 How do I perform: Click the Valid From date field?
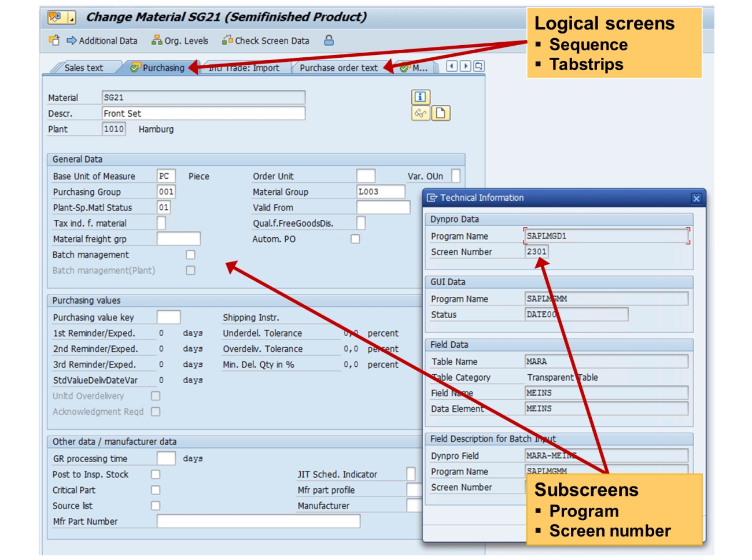click(383, 207)
